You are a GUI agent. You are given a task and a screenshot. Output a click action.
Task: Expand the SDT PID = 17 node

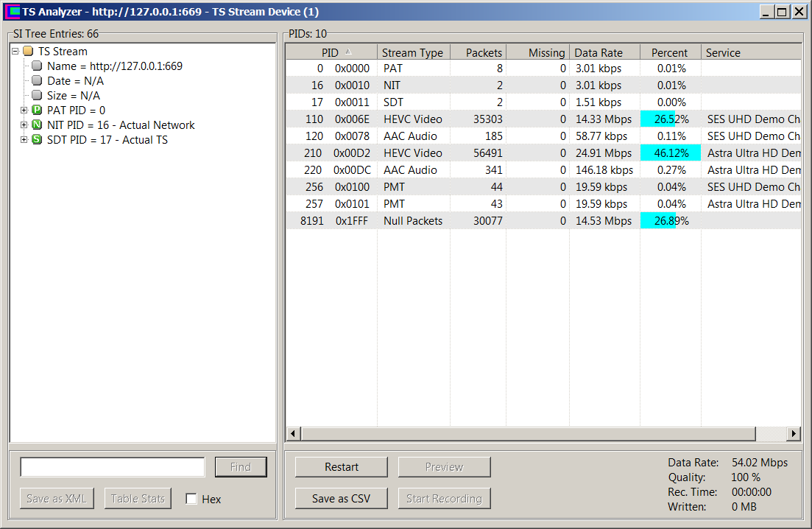click(24, 140)
